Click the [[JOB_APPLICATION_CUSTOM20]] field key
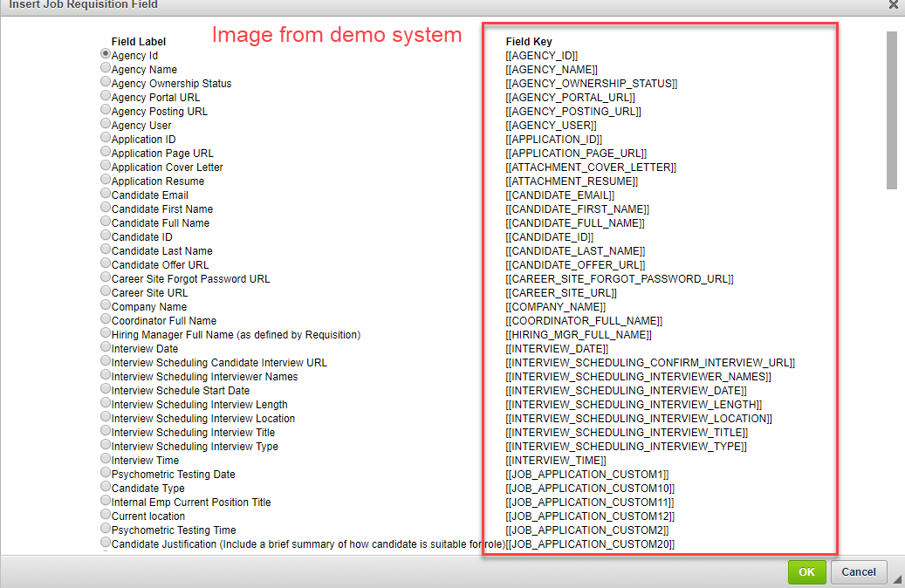The height and width of the screenshot is (588, 905). pyautogui.click(x=591, y=544)
